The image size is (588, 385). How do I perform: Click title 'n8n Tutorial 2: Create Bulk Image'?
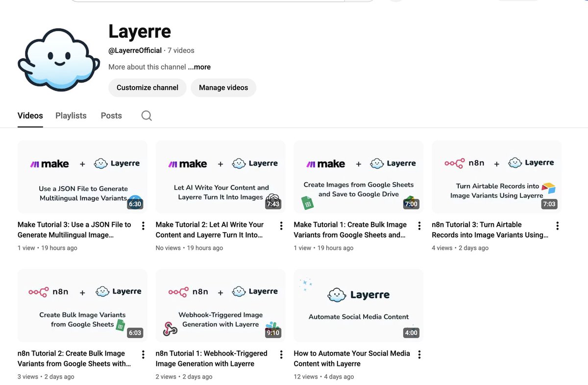pos(74,359)
